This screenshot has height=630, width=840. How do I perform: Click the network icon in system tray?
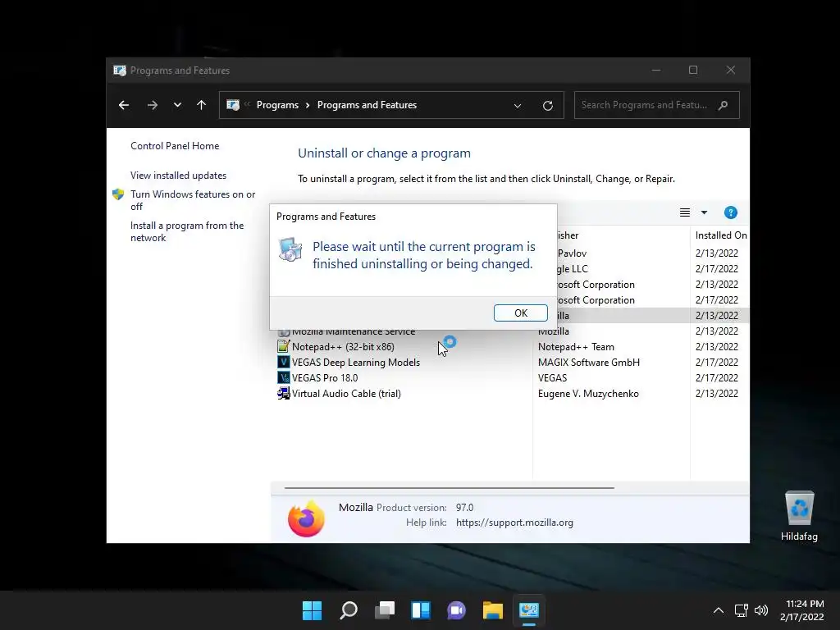(741, 610)
